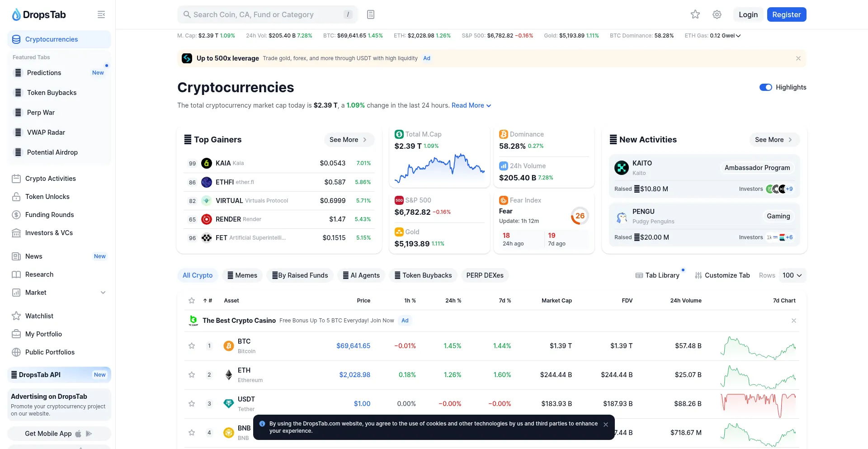Click the KAITO project icon
Screen dimensions: 868x449
622,168
